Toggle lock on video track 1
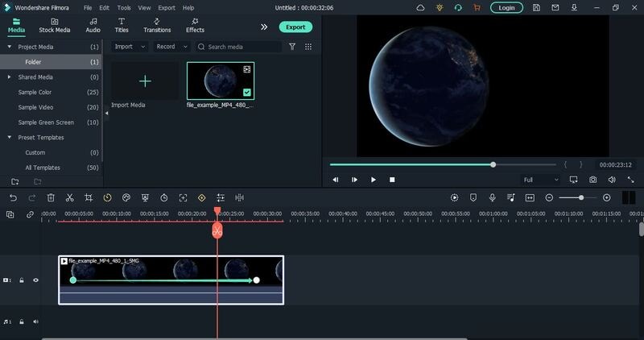Viewport: 644px width, 340px height. tap(22, 280)
